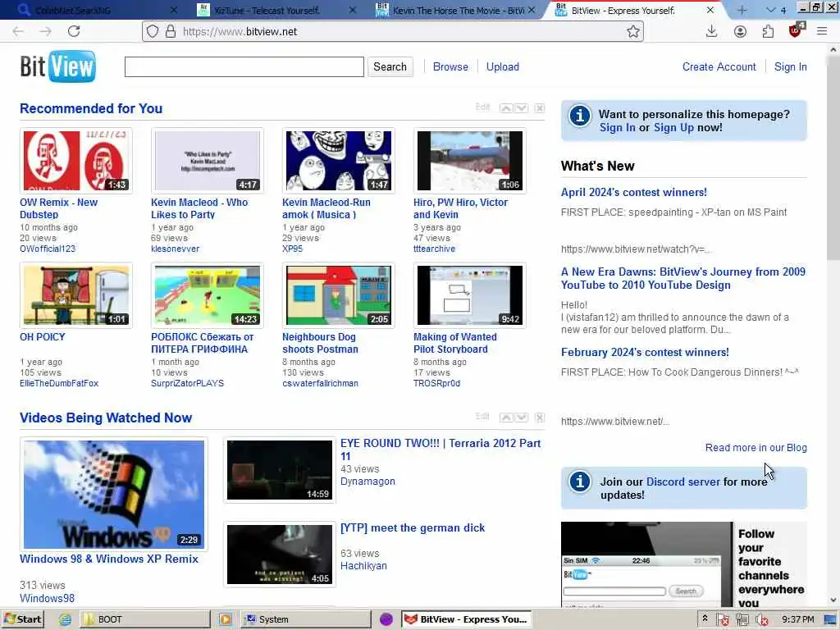Viewport: 840px width, 630px height.
Task: Click Create Account link
Action: [719, 67]
